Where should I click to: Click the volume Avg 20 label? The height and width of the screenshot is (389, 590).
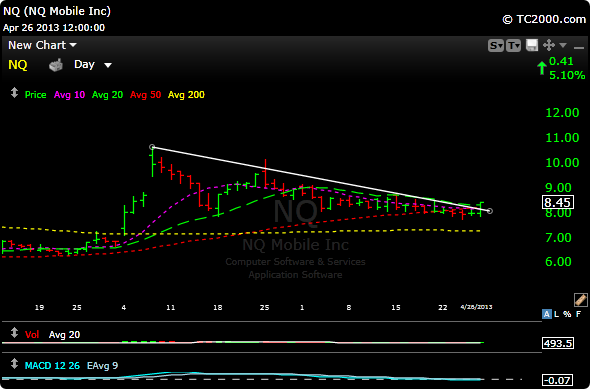click(x=64, y=335)
